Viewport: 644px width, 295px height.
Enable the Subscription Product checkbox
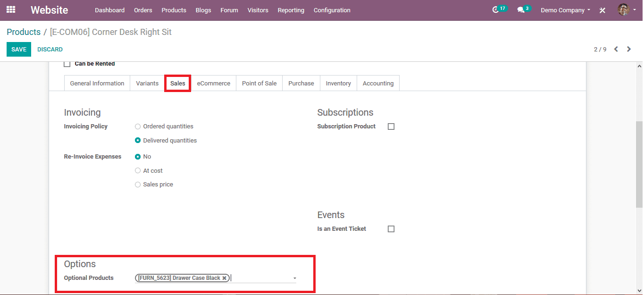pos(391,126)
